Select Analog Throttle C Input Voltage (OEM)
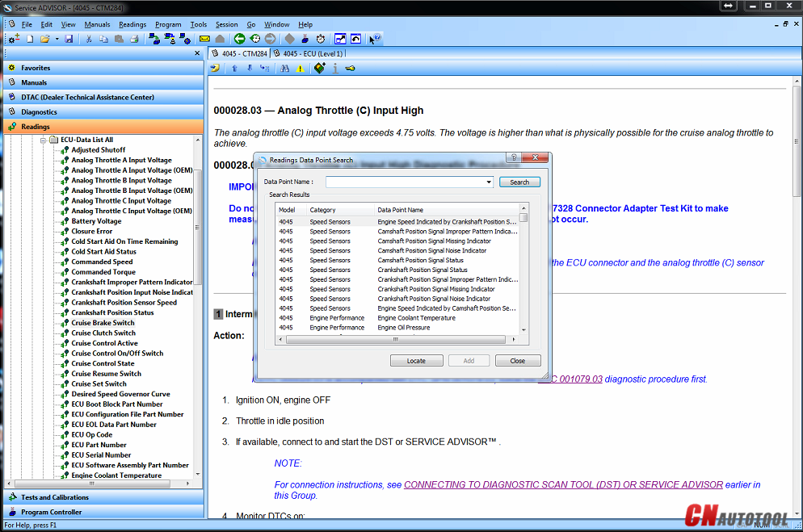Screen dimensions: 803x532 pyautogui.click(x=132, y=211)
